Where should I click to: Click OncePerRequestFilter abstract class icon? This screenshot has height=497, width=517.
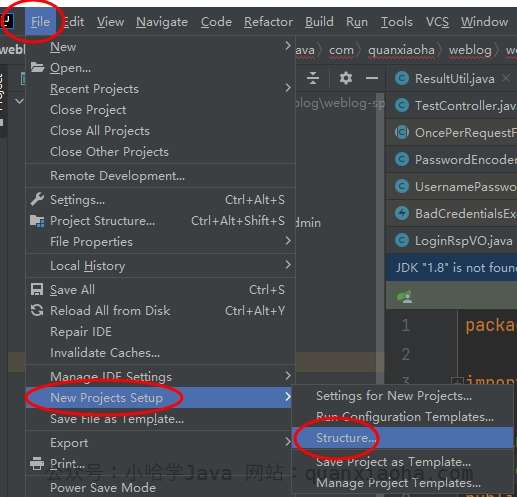pos(402,133)
